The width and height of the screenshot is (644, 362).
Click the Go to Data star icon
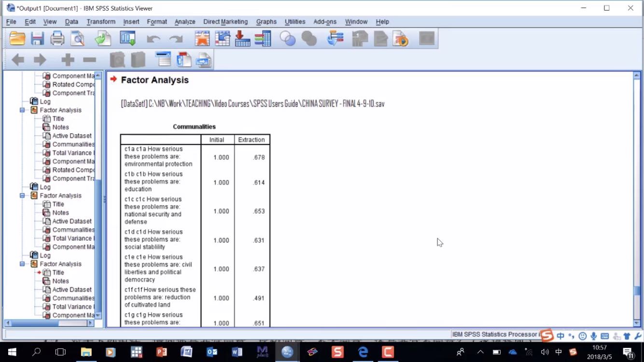tap(202, 39)
